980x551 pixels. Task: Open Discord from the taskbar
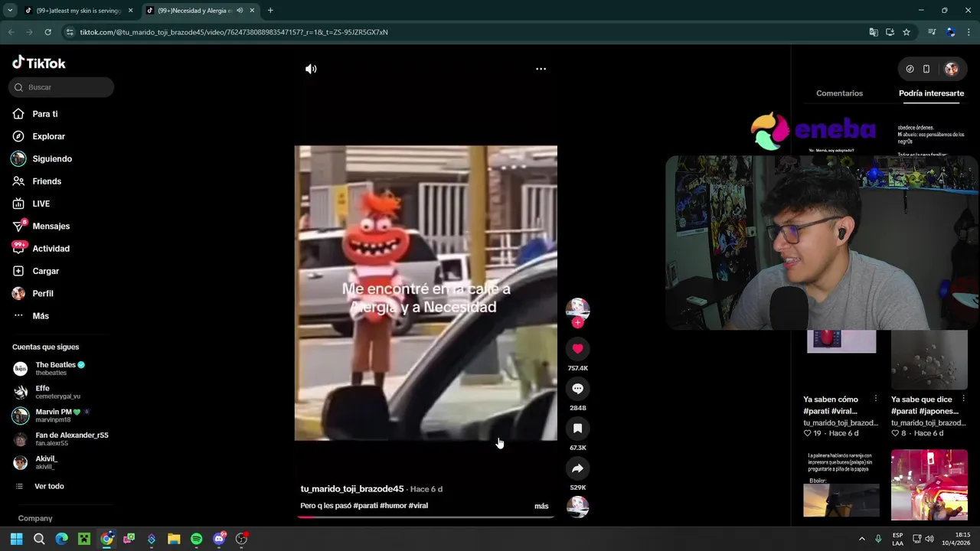pyautogui.click(x=219, y=539)
